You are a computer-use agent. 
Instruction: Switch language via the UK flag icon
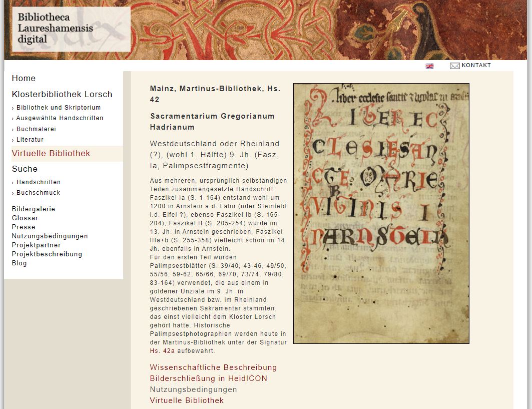429,66
